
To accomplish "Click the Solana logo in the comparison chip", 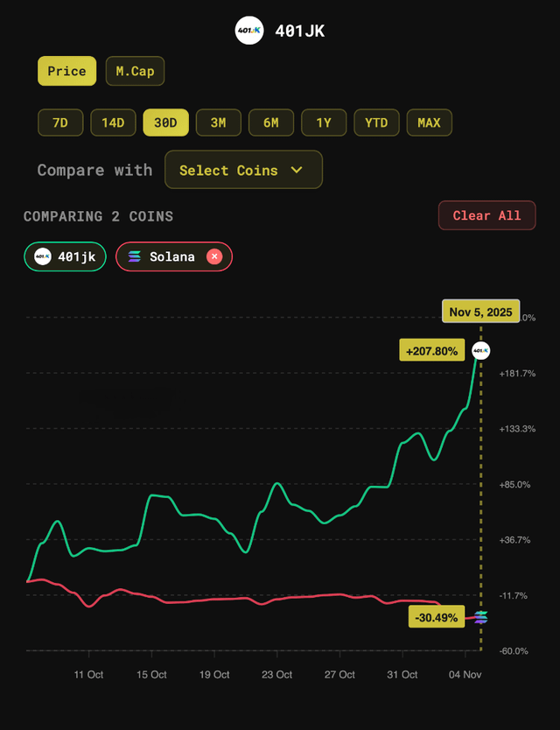I will (135, 256).
